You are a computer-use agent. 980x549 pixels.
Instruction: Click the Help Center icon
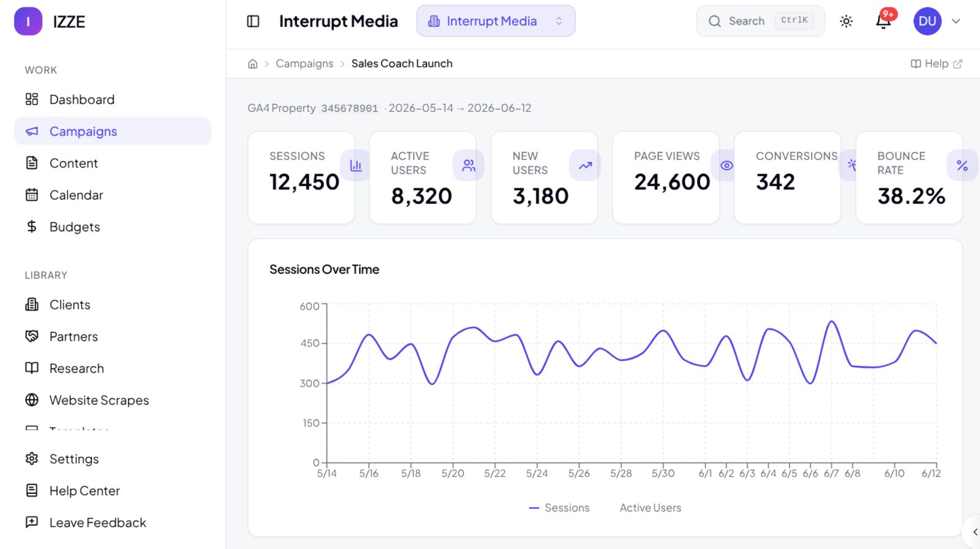tap(32, 491)
